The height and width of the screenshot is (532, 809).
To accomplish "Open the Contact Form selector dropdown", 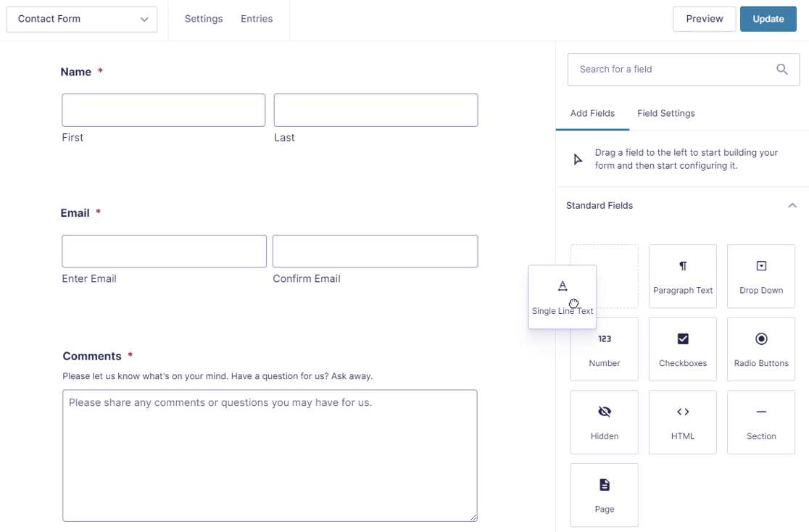I will tap(81, 19).
